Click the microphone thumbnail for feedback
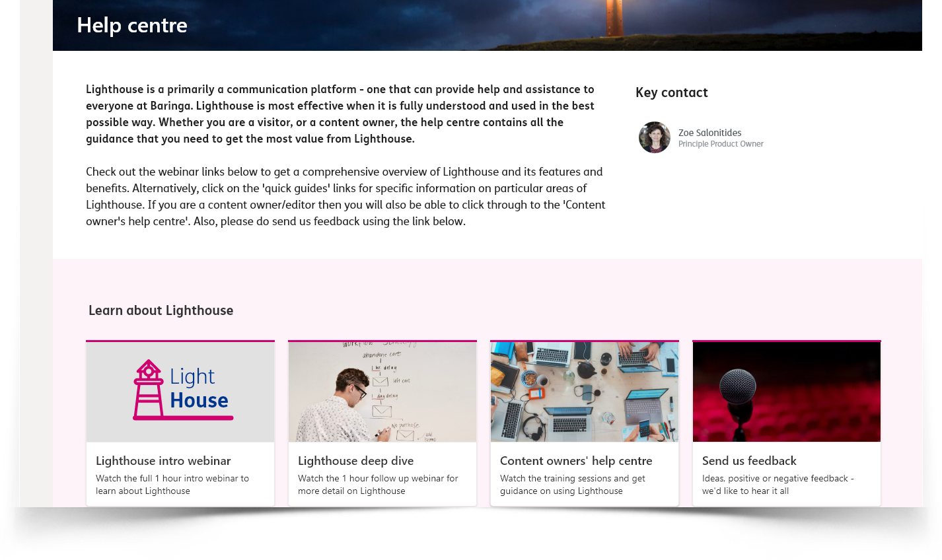The image size is (942, 560). [x=787, y=392]
